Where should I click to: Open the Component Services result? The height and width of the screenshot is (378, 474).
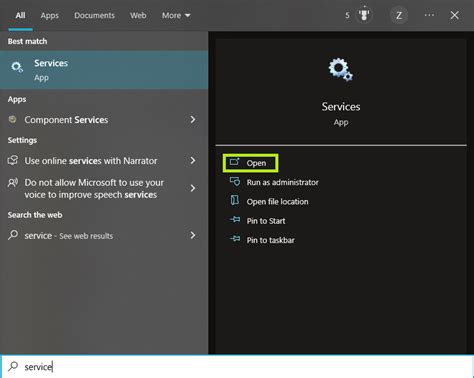coord(104,120)
